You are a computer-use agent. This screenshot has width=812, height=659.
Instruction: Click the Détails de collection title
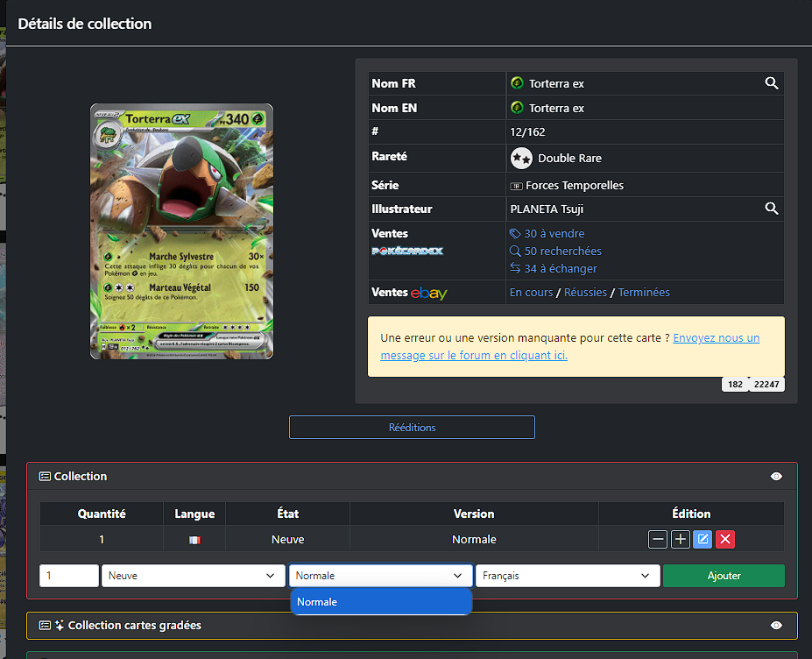click(85, 24)
